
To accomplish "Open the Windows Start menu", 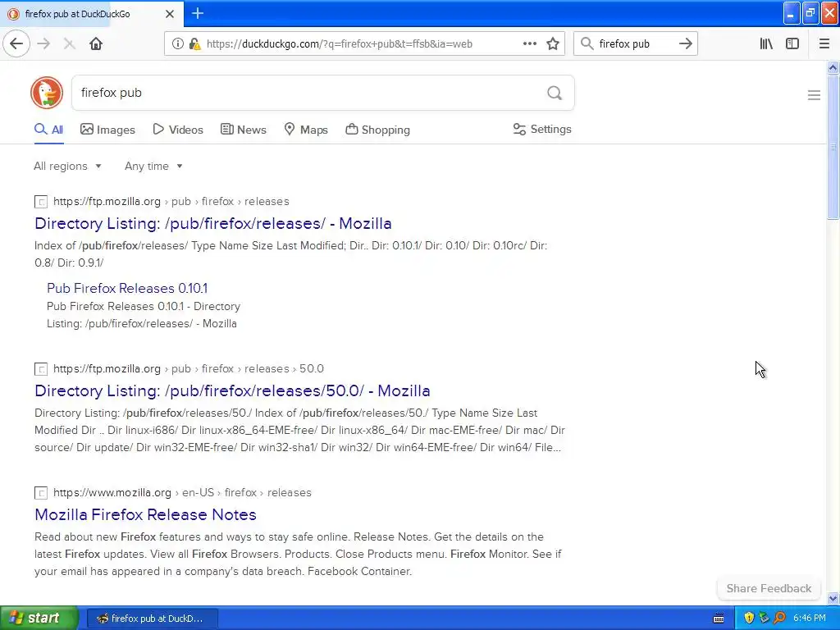I will (x=39, y=619).
